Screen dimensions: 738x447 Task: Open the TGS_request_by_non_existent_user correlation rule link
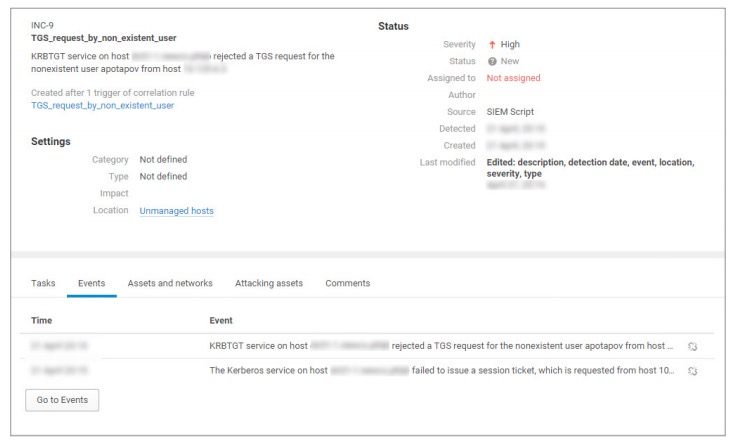tap(103, 105)
